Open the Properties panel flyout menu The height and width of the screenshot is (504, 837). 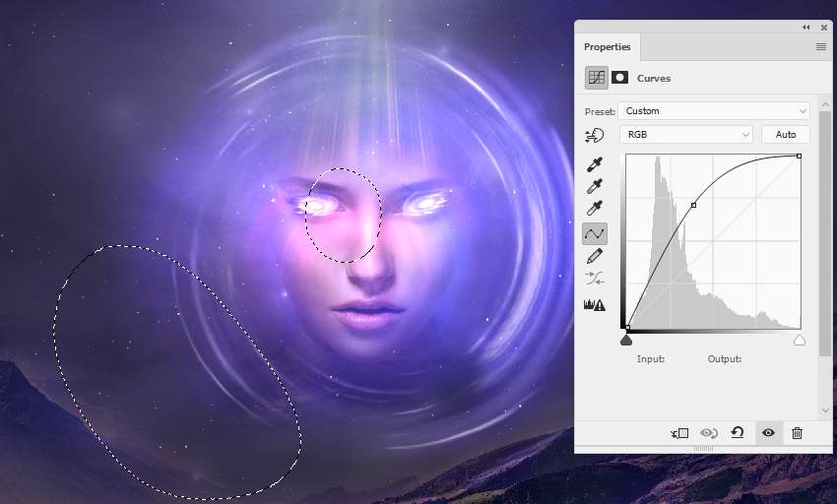tap(820, 47)
